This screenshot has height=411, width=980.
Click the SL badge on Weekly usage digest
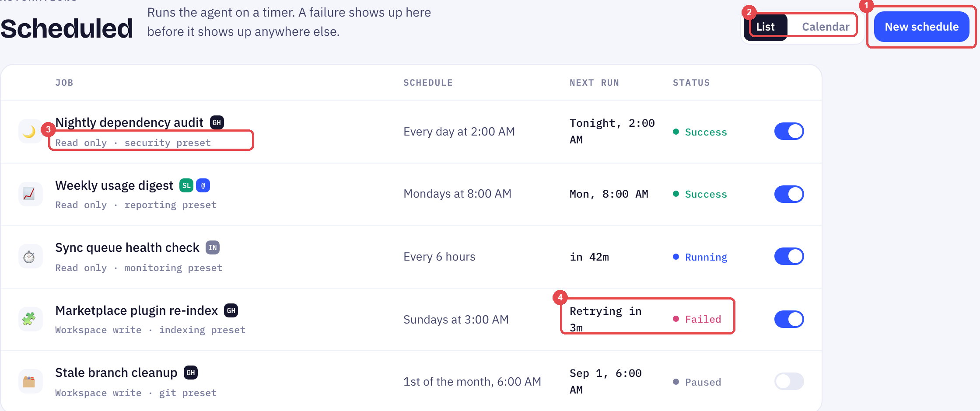pos(186,185)
